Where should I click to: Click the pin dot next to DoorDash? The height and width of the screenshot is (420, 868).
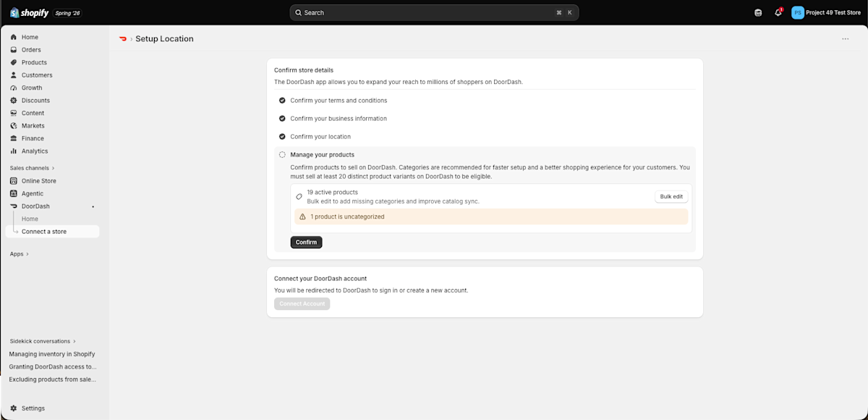(93, 207)
